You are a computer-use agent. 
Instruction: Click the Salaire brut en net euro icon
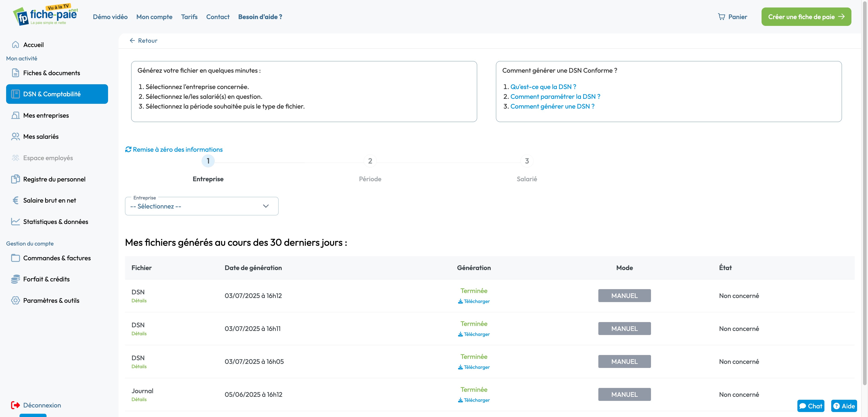click(15, 200)
